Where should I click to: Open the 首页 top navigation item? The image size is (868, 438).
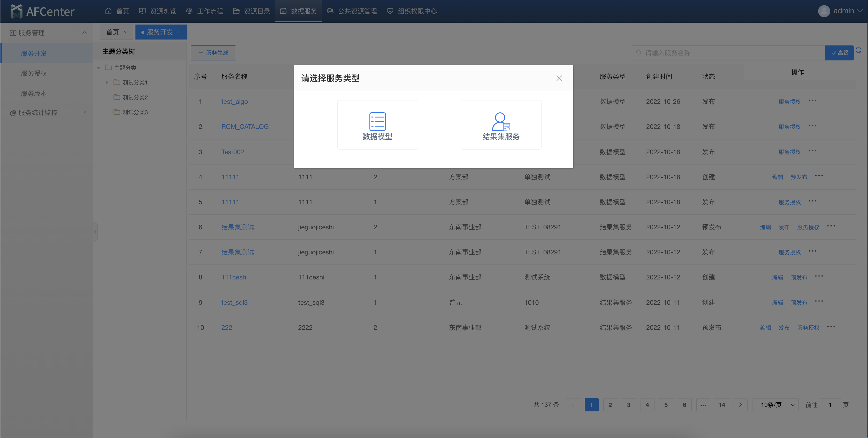117,11
